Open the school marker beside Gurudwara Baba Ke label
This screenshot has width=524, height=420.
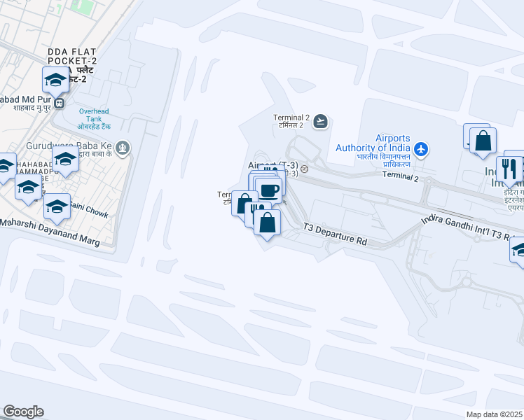click(x=65, y=159)
